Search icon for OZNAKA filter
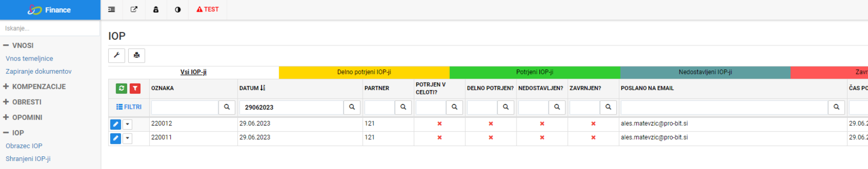868x169 pixels. [227, 107]
